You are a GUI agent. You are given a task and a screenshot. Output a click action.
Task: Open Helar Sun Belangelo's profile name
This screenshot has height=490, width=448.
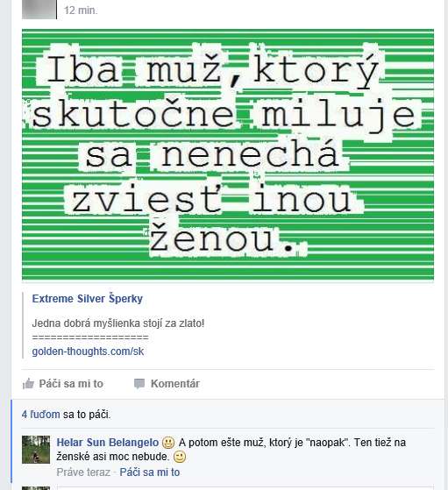(x=108, y=443)
